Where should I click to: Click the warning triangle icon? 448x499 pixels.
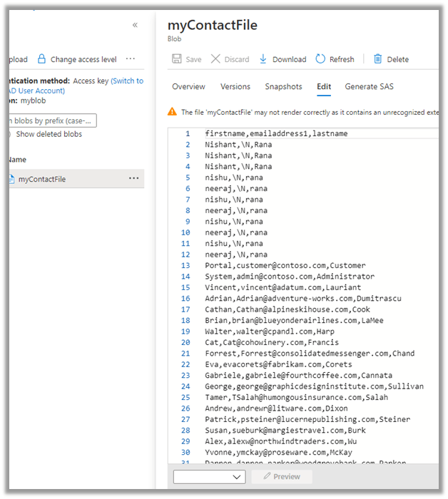(172, 112)
